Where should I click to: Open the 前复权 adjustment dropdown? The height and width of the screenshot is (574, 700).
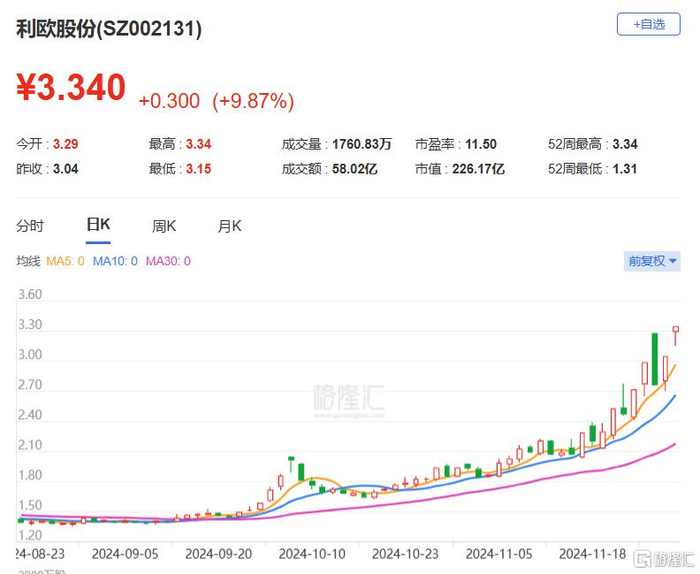coord(652,261)
